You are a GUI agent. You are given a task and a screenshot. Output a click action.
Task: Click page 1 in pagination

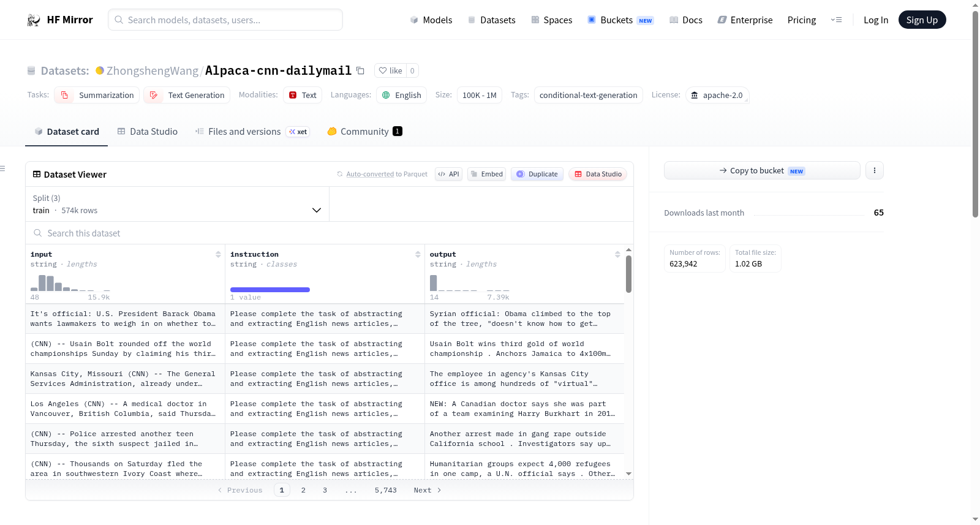click(282, 490)
